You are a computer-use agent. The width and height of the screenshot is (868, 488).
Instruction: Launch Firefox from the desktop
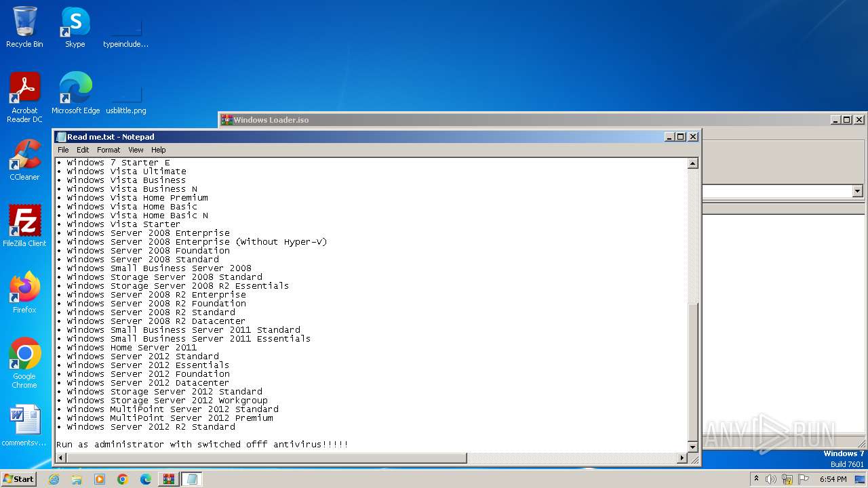click(x=24, y=293)
